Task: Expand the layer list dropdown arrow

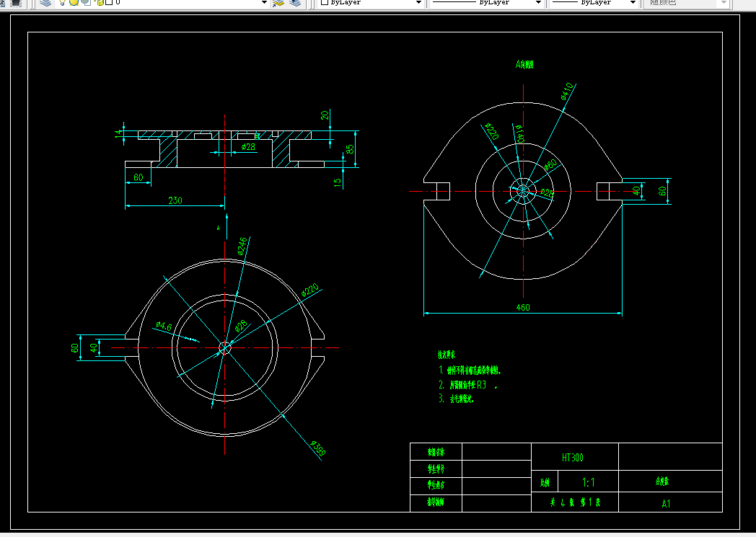Action: (264, 3)
